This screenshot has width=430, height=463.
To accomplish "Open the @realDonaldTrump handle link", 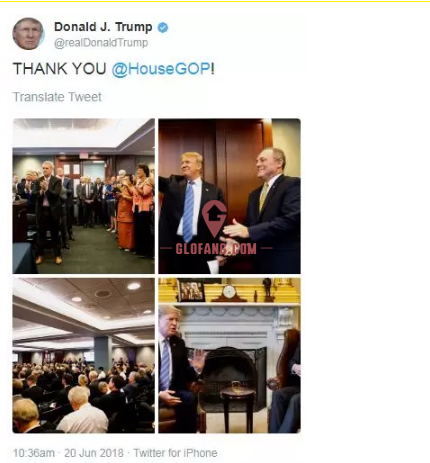I will click(101, 43).
